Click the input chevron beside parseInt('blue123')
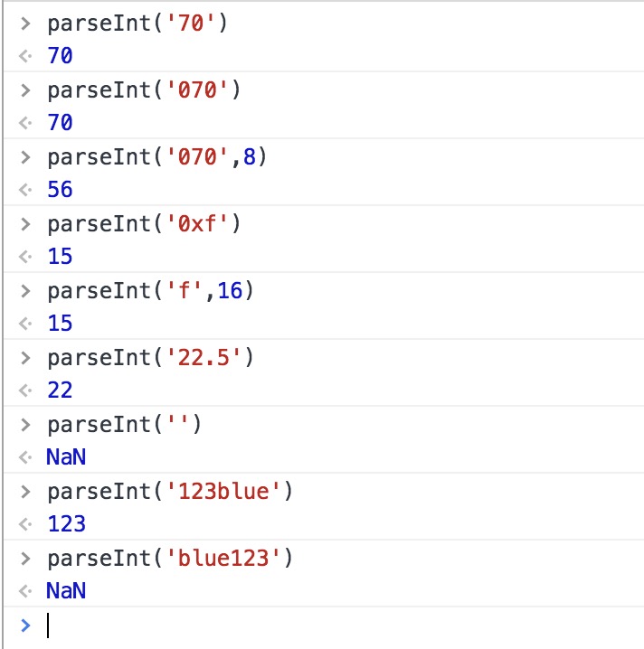The width and height of the screenshot is (644, 649). coord(26,559)
